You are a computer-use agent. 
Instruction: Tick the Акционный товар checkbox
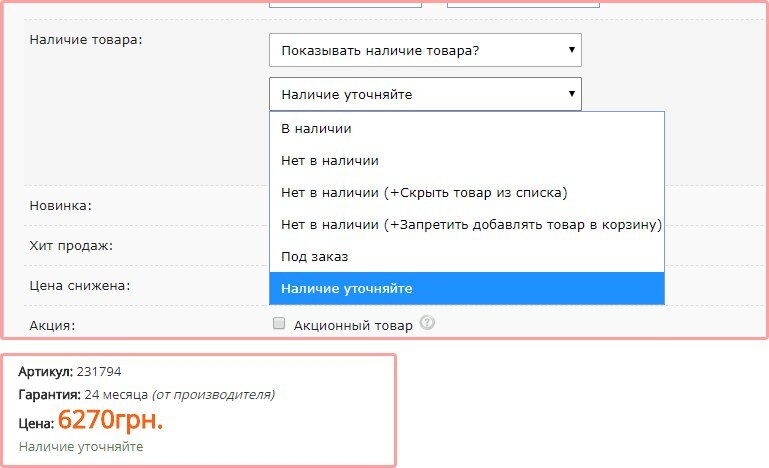[x=279, y=323]
